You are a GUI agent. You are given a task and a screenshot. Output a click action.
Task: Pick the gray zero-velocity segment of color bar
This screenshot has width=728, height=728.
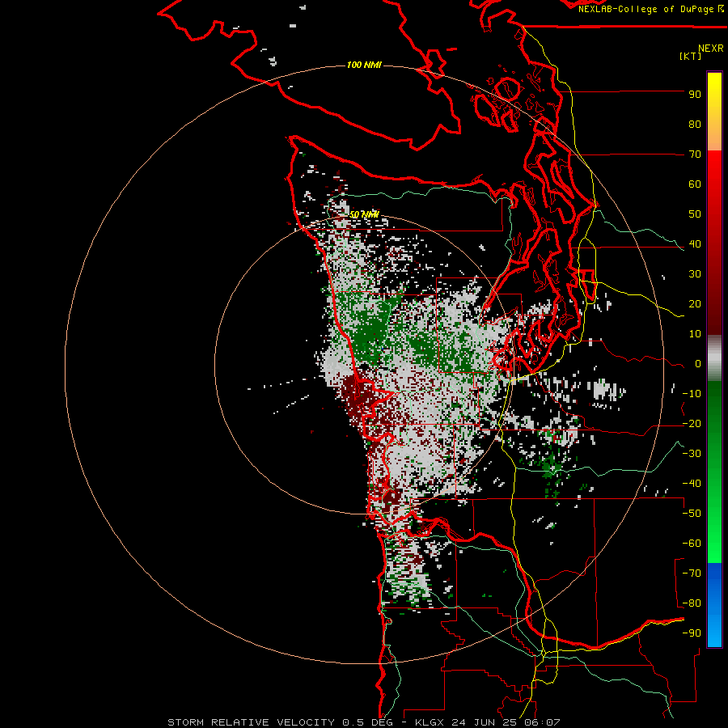[714, 360]
